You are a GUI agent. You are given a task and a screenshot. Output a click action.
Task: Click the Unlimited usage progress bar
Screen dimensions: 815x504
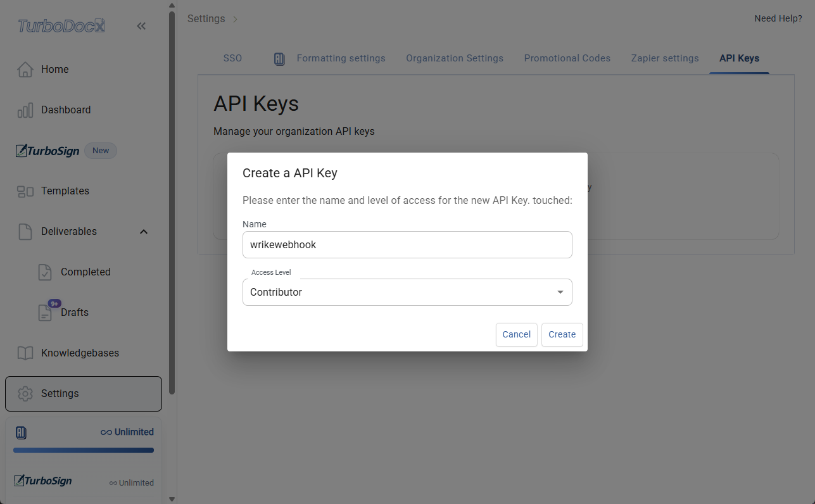coord(83,450)
